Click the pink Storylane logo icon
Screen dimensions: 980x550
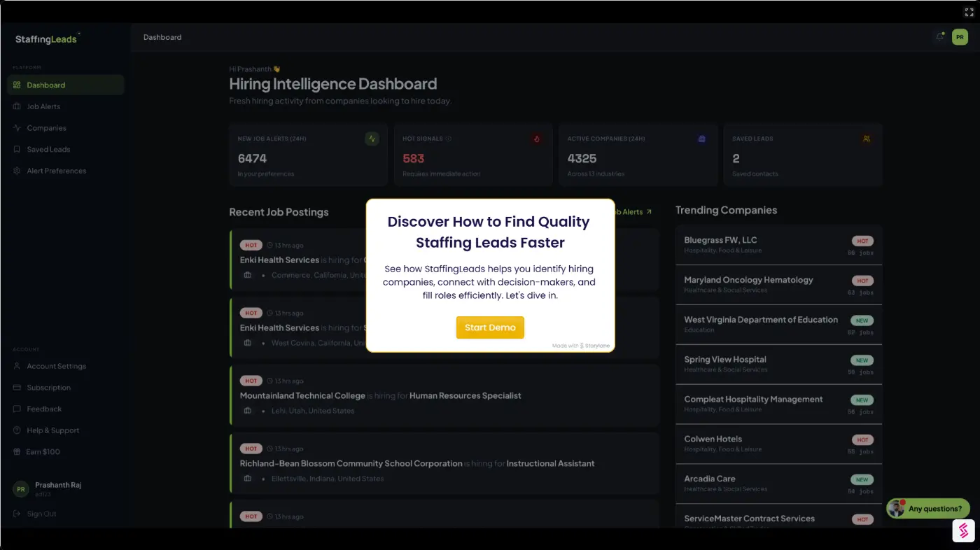tap(963, 530)
